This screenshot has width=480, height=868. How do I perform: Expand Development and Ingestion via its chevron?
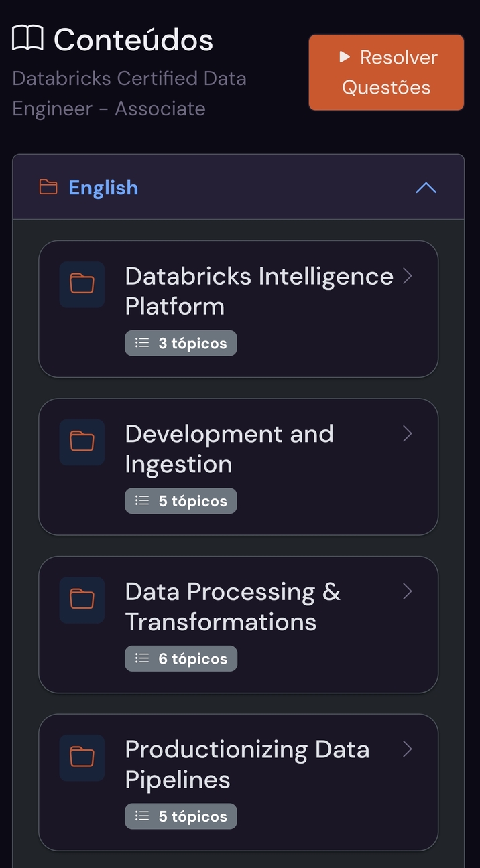click(x=407, y=434)
